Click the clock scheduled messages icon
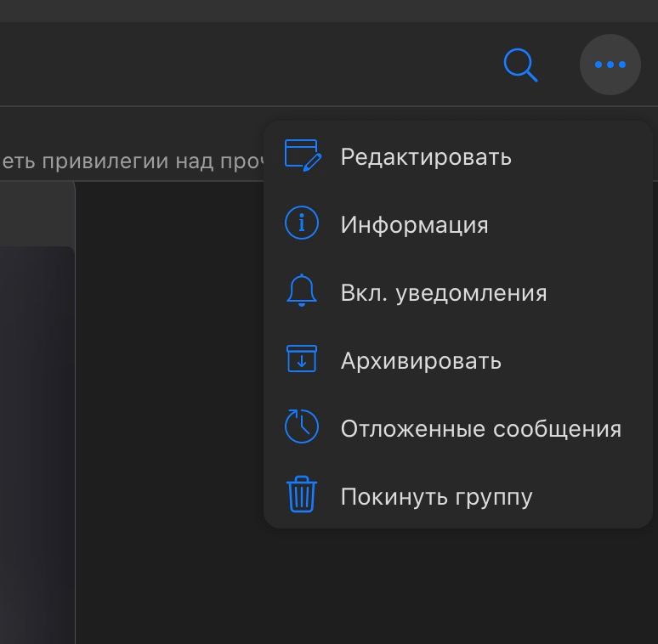This screenshot has height=644, width=658. pos(302,427)
